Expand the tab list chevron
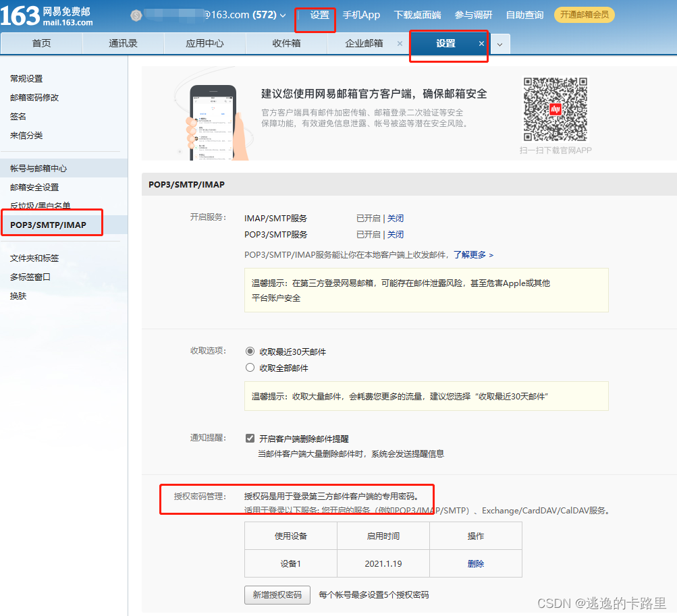 point(499,44)
